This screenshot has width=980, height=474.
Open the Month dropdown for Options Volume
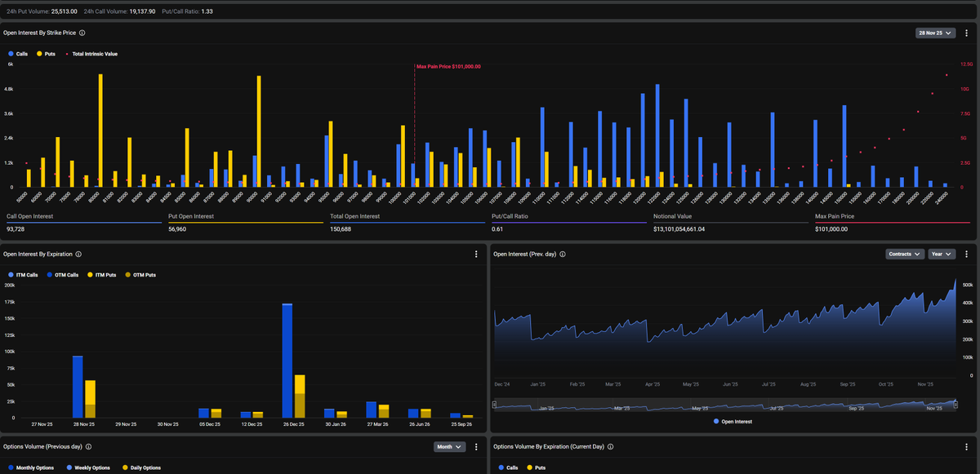449,446
